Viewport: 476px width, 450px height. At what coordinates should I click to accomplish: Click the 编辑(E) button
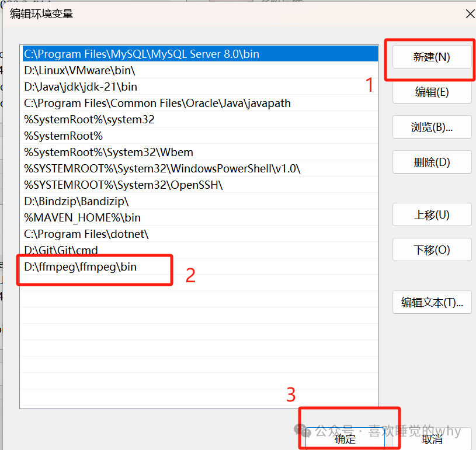click(432, 92)
